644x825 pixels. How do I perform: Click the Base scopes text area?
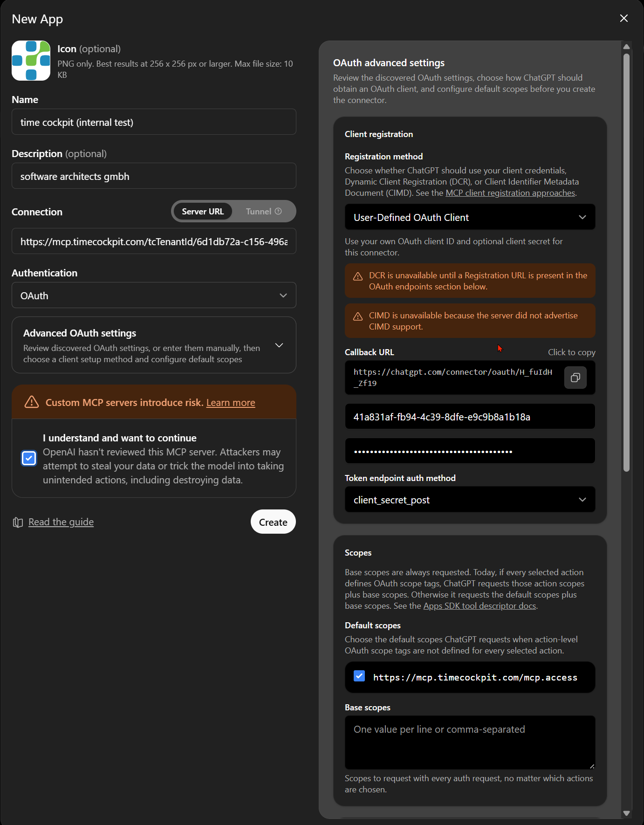[470, 742]
